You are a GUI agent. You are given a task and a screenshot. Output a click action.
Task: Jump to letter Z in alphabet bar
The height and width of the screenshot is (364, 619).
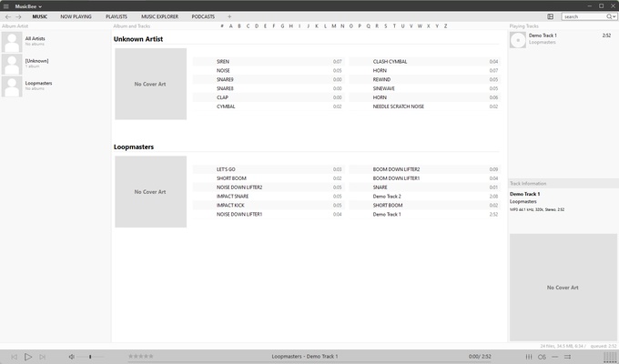(445, 26)
